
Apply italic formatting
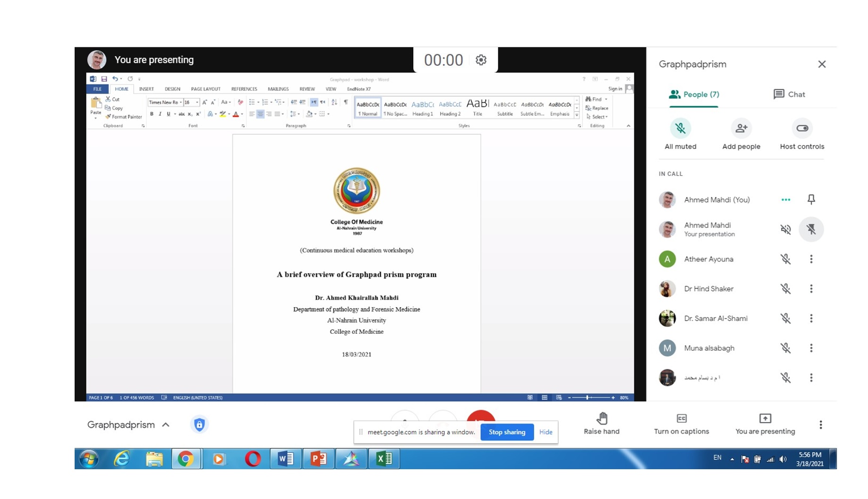tap(160, 114)
